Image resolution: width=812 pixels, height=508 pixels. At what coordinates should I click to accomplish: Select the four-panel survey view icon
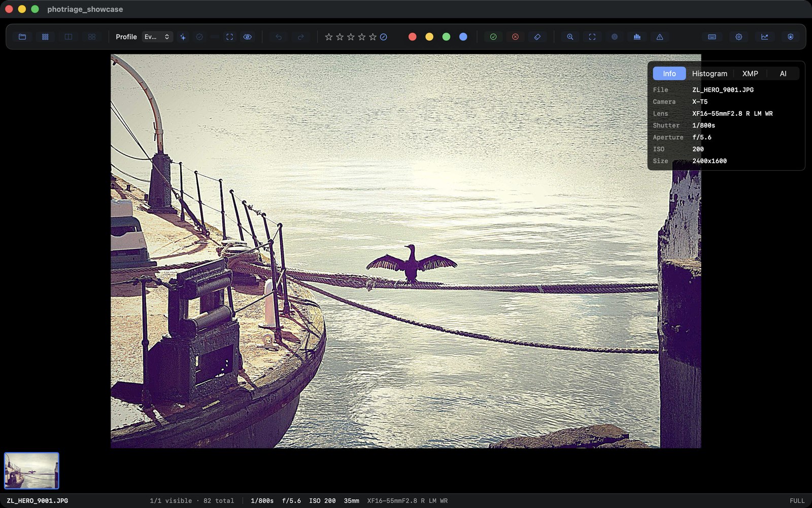[x=92, y=37]
